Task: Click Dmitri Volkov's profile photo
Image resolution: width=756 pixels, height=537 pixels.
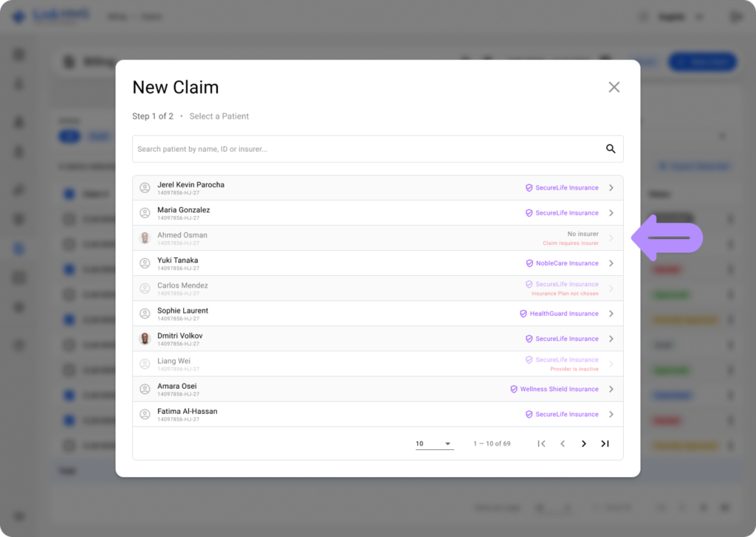Action: click(145, 339)
